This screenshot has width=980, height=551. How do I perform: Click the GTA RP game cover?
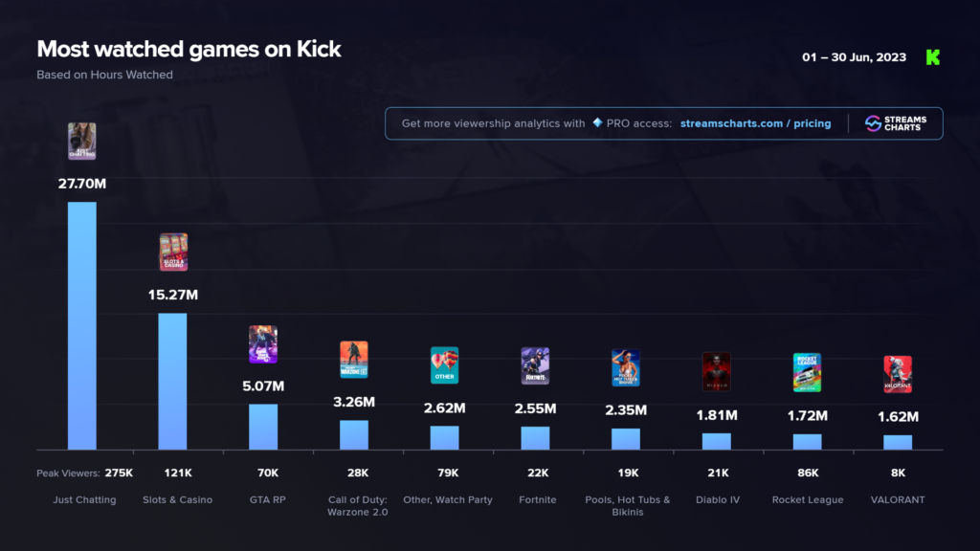pyautogui.click(x=263, y=344)
